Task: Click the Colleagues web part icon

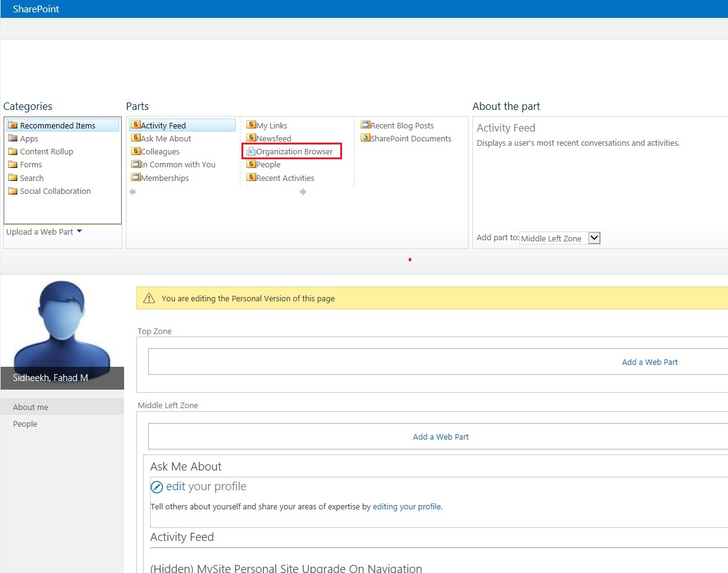Action: (136, 151)
